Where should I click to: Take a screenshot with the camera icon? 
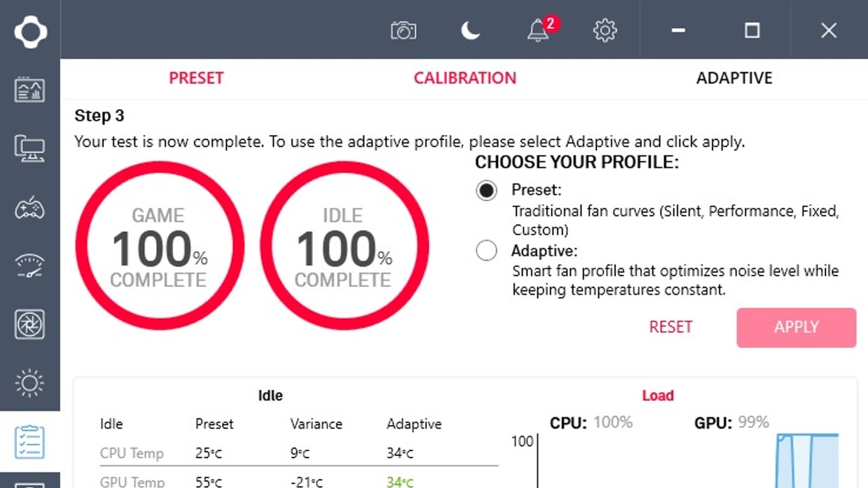403,30
